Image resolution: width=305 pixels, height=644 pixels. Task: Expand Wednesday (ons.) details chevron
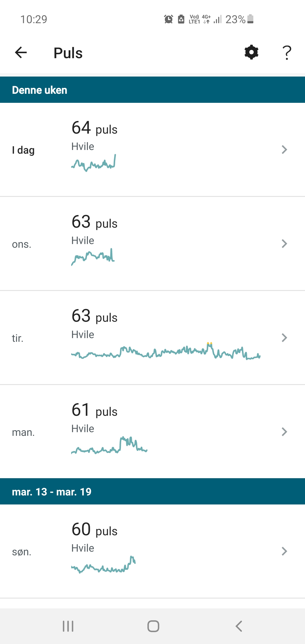click(284, 243)
